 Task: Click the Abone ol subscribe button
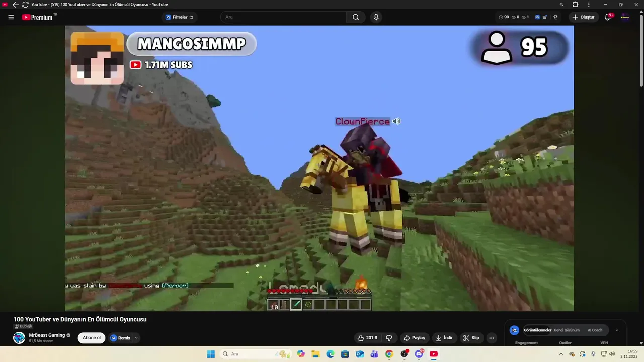click(x=92, y=338)
